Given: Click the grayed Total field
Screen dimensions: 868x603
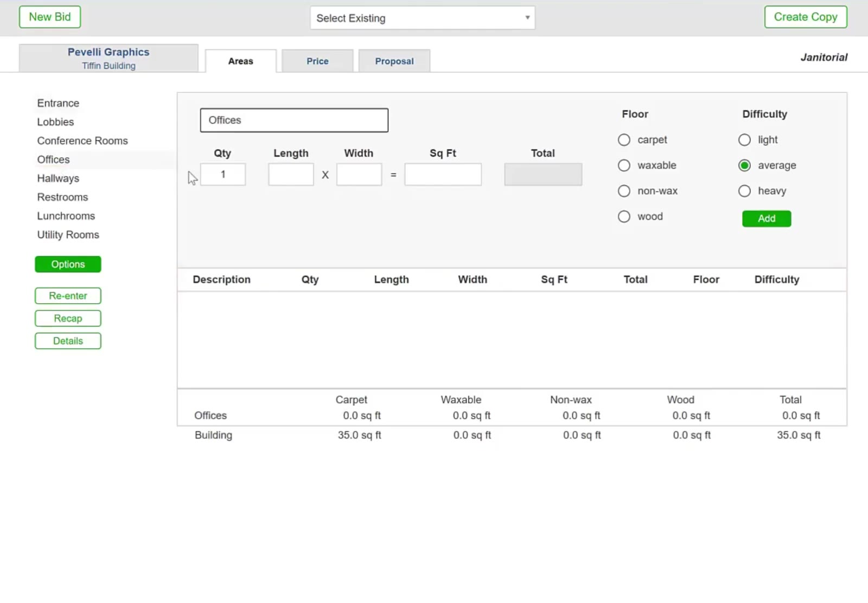Looking at the screenshot, I should pos(543,175).
